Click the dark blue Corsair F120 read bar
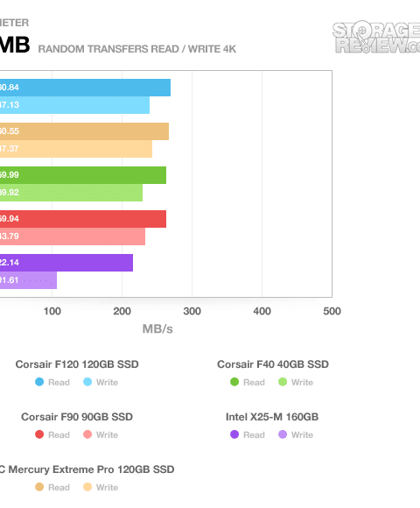Viewport: 420px width, 508px height. (85, 88)
